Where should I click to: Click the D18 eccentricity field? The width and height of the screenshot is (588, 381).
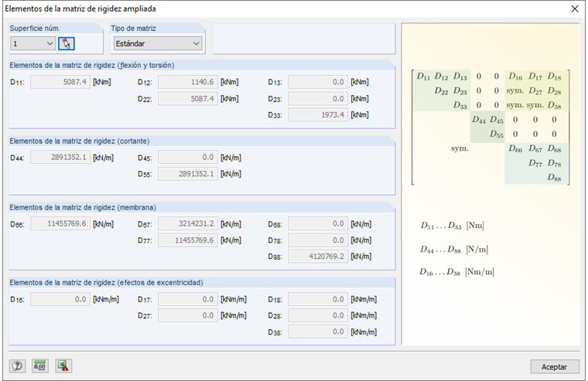[x=318, y=299]
